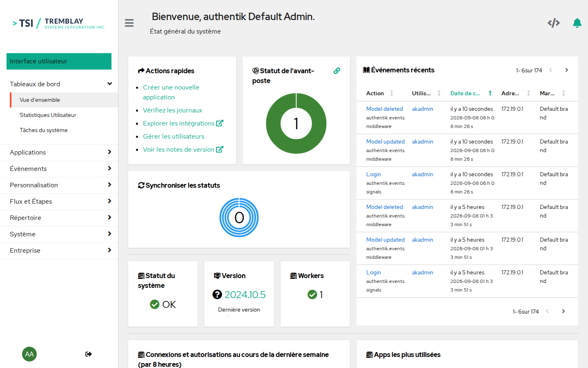588x368 pixels.
Task: Expand the Applications menu
Action: tap(59, 152)
